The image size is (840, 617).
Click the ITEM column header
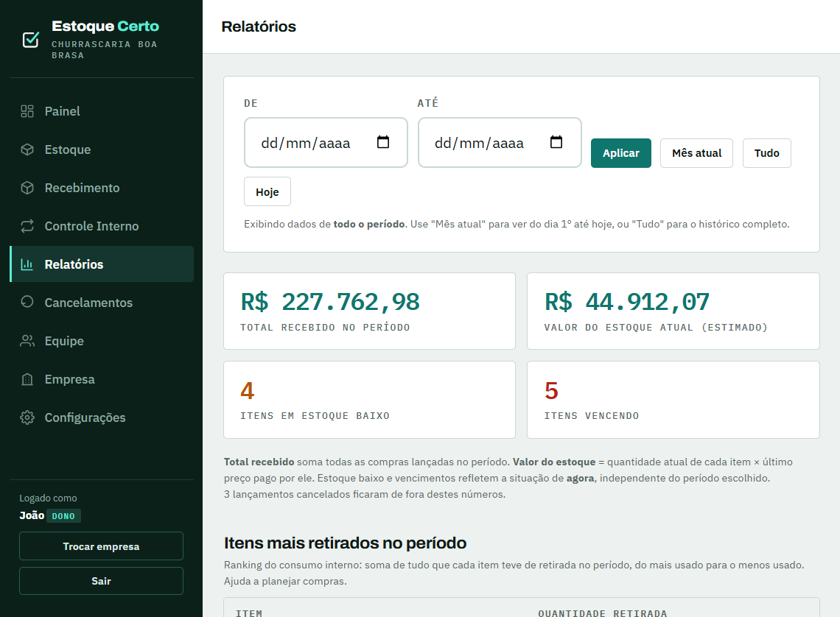249,613
